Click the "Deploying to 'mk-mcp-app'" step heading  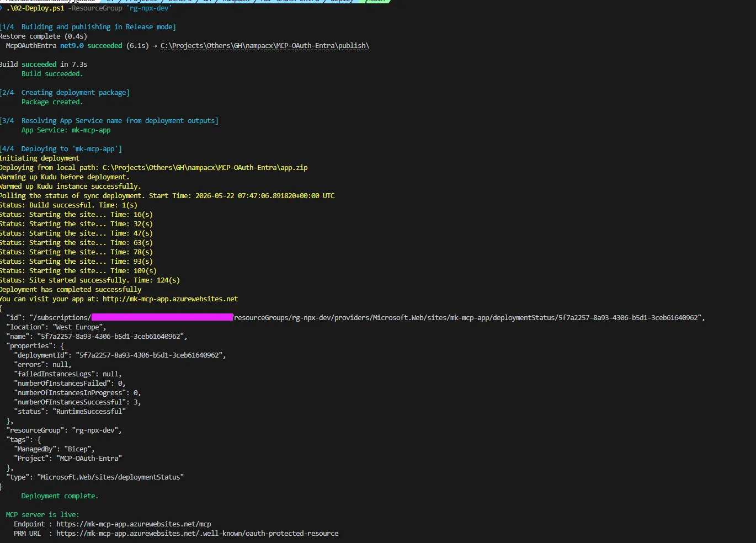[x=61, y=149]
